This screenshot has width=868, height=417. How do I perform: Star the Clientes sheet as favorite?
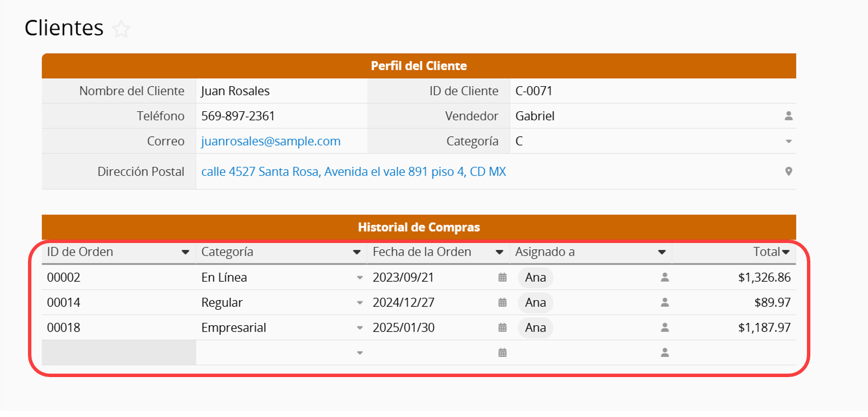pos(121,29)
